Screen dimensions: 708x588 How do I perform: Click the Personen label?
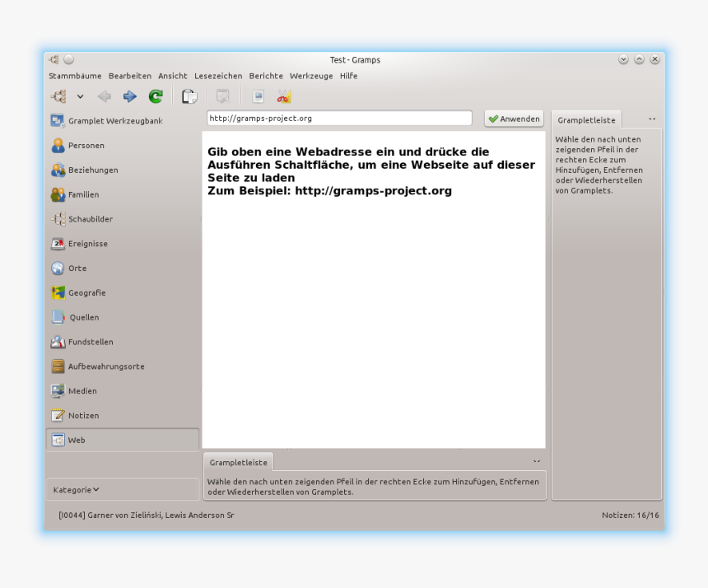(x=86, y=146)
